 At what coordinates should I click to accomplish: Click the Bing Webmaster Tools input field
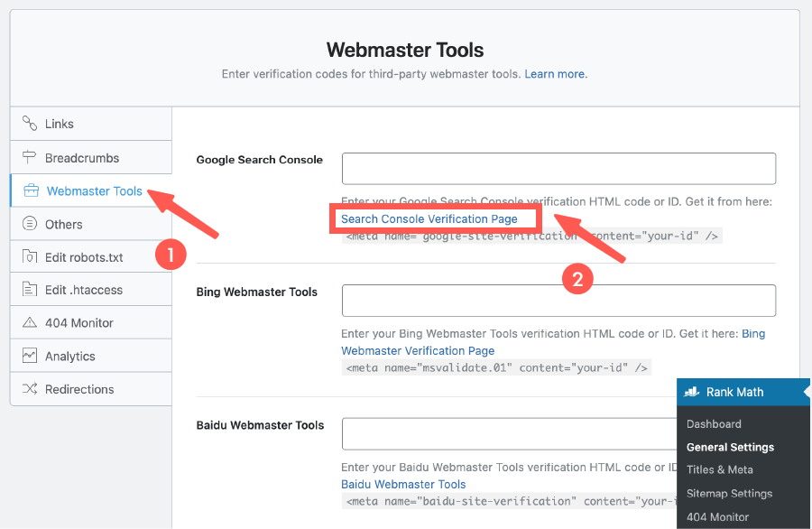(x=558, y=301)
